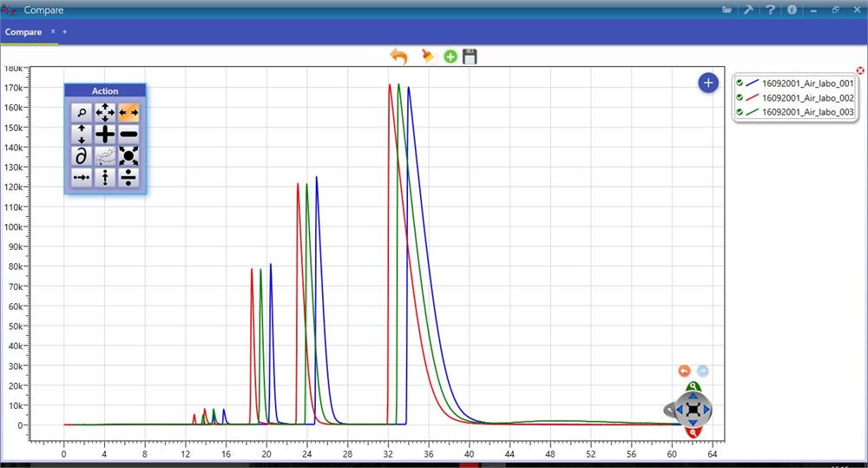Click the paintbrush clear icon in toolbar
The height and width of the screenshot is (468, 868).
(x=427, y=56)
